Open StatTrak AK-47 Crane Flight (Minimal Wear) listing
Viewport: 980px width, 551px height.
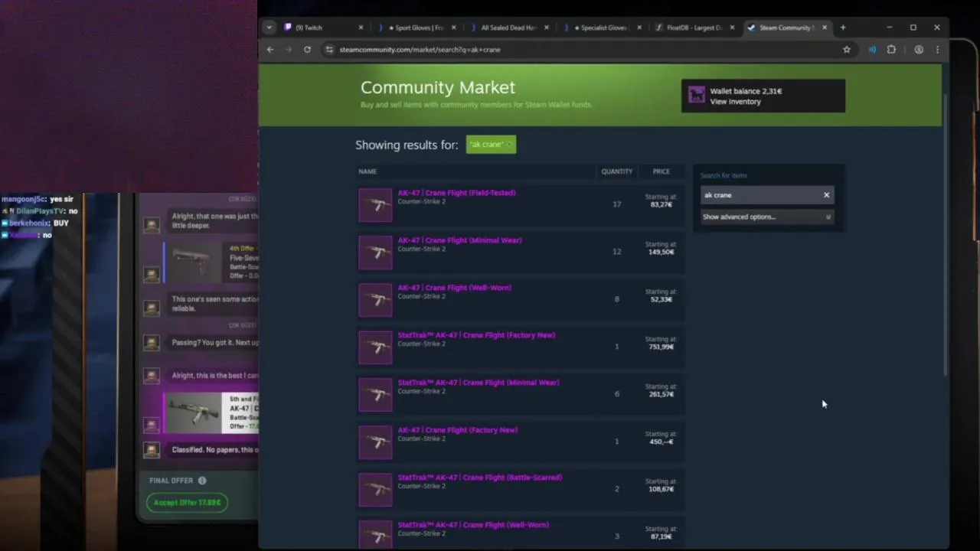coord(479,383)
